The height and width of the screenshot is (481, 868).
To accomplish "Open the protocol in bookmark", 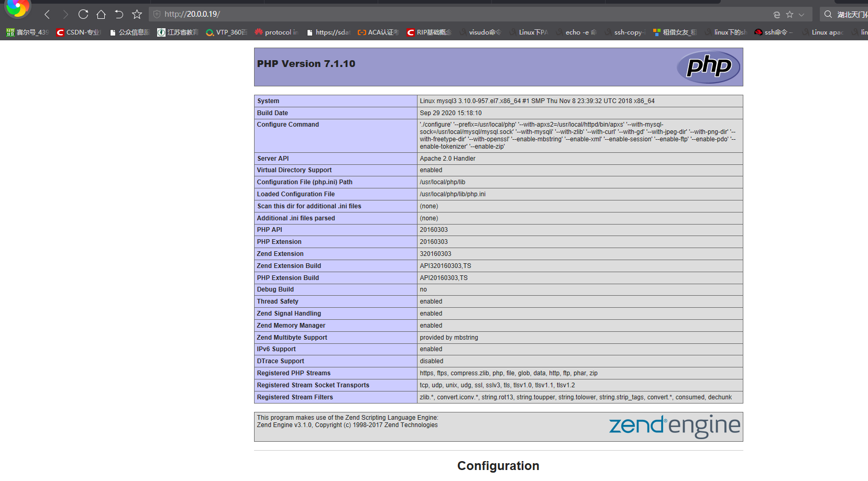I will click(277, 32).
